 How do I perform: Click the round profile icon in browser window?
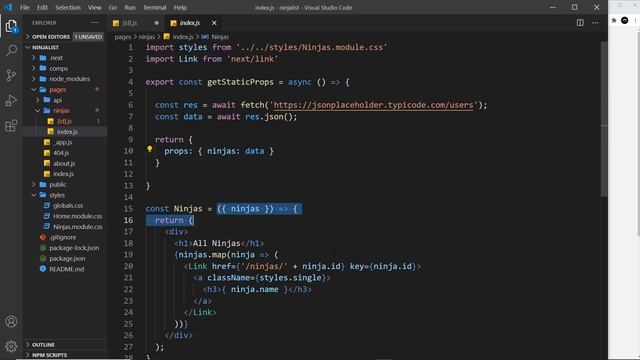click(624, 20)
